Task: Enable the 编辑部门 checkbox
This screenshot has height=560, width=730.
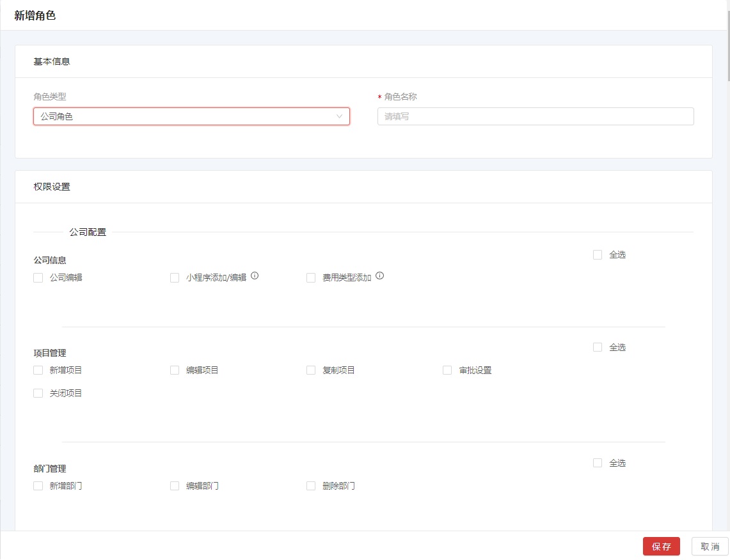Action: coord(175,486)
